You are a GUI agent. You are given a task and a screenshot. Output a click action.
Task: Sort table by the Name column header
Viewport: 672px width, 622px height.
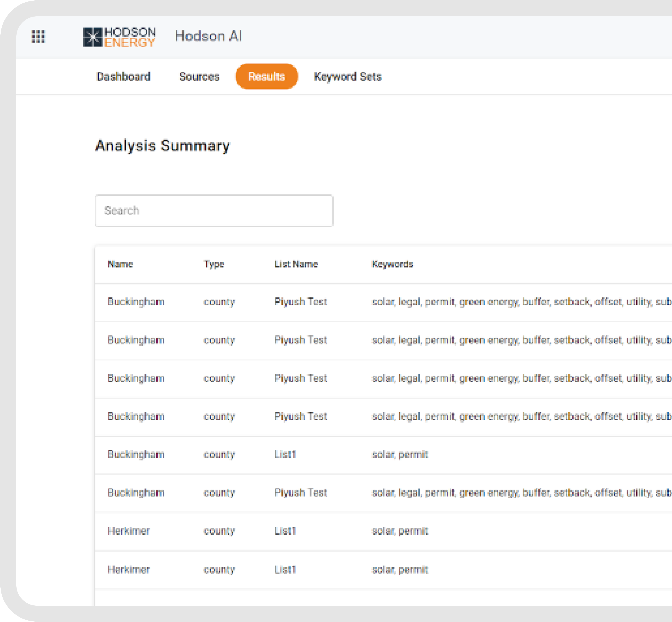(120, 264)
